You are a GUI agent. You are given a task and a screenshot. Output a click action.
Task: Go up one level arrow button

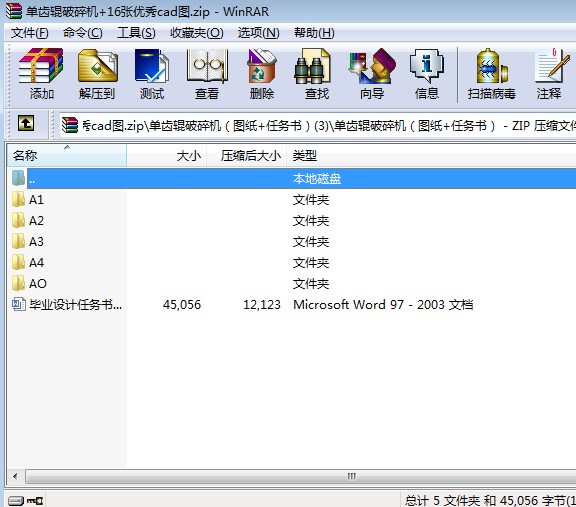coord(26,123)
